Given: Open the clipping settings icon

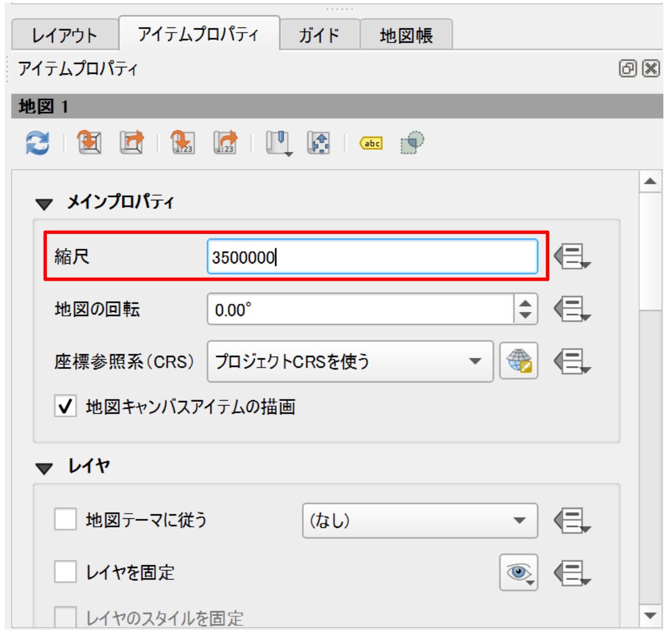Looking at the screenshot, I should [x=412, y=143].
